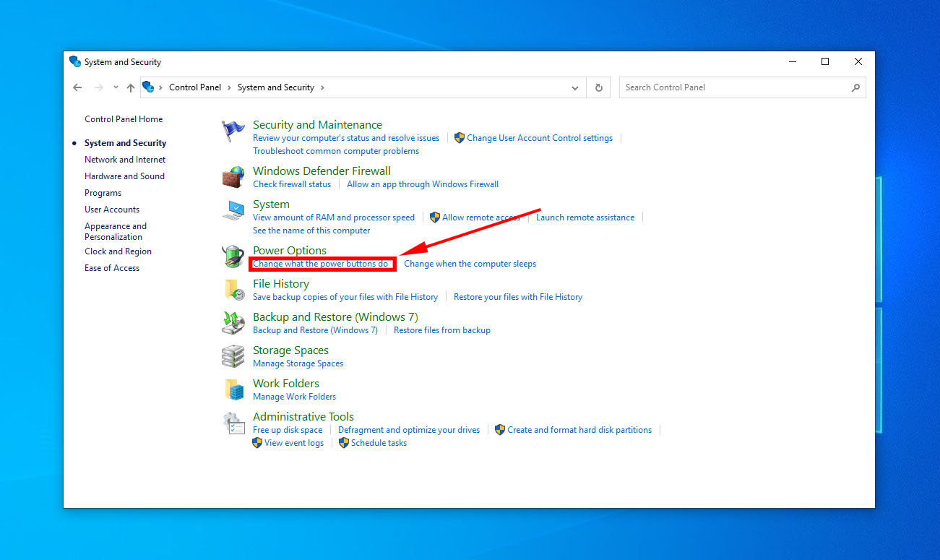Click Manage Storage Spaces

(298, 363)
